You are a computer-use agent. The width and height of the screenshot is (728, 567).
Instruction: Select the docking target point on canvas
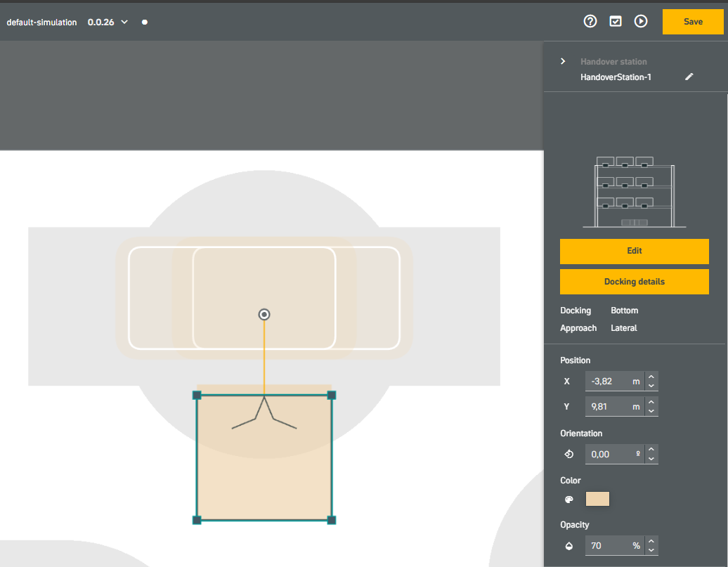point(264,314)
